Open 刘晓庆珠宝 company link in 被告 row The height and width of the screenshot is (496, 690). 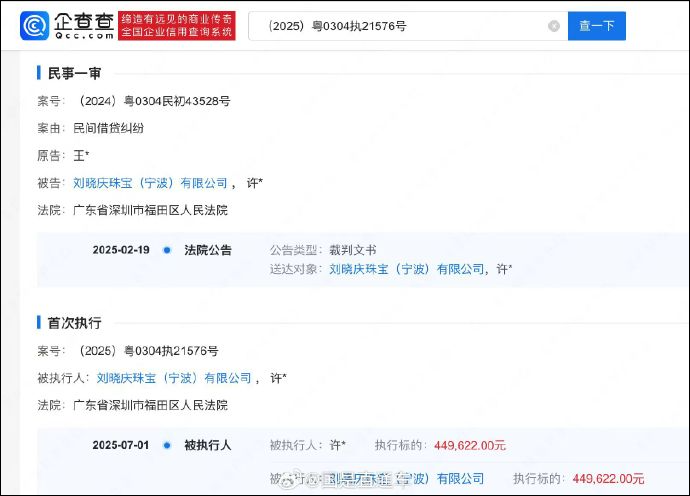coord(150,183)
